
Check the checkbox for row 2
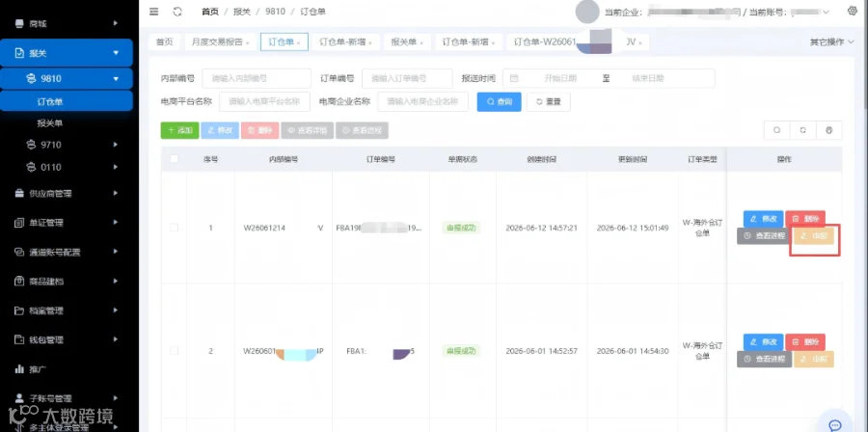coord(175,351)
